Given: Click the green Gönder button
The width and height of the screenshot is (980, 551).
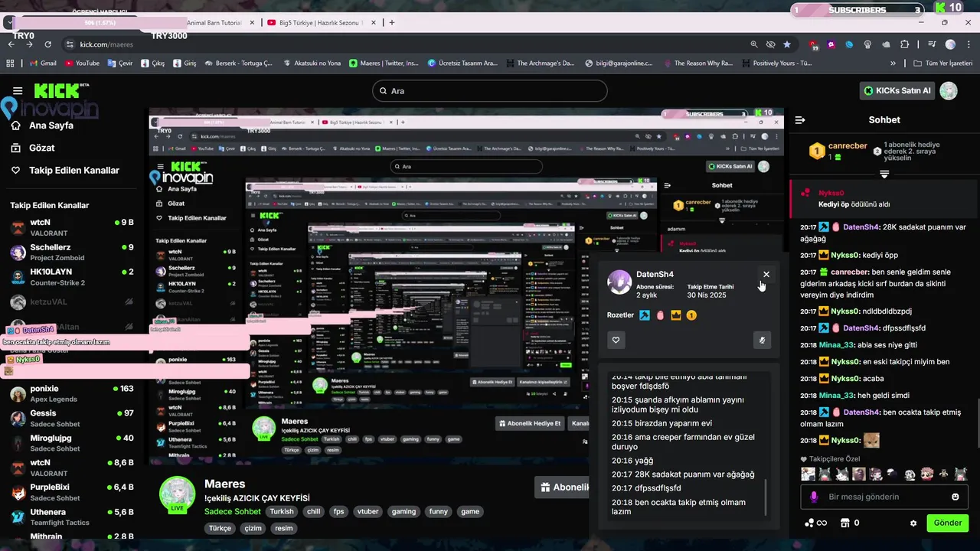Looking at the screenshot, I should [x=948, y=523].
